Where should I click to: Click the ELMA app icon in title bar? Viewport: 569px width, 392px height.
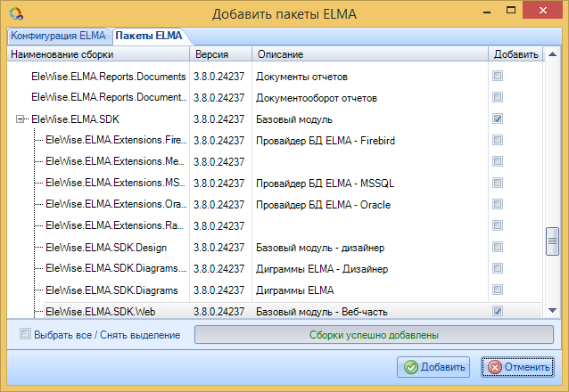pyautogui.click(x=14, y=13)
